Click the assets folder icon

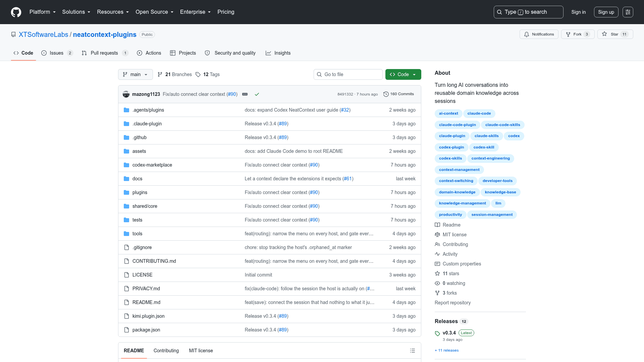point(126,151)
